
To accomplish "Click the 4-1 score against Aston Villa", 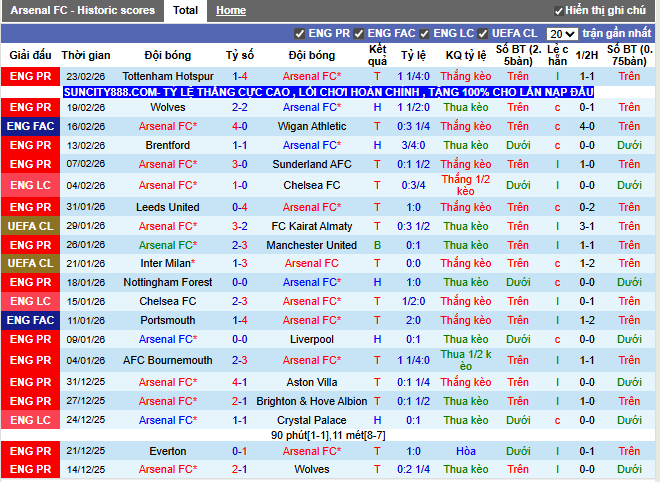I will (239, 382).
